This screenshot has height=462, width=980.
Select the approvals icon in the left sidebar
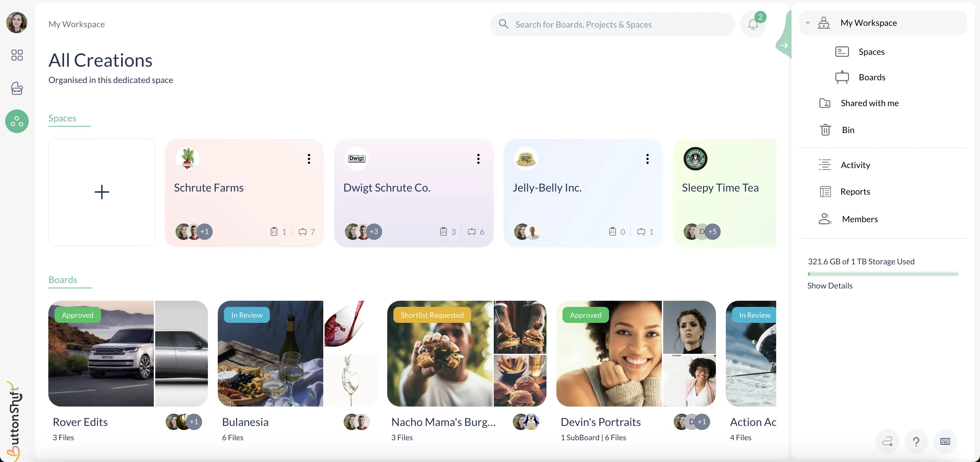[x=16, y=88]
